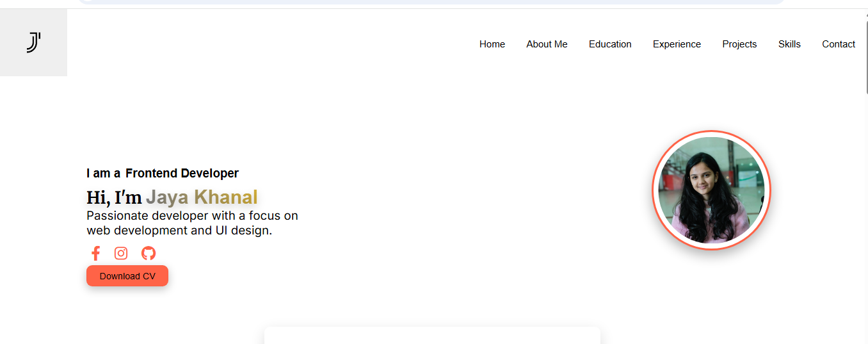
Task: Open the Instagram social icon
Action: pos(121,253)
